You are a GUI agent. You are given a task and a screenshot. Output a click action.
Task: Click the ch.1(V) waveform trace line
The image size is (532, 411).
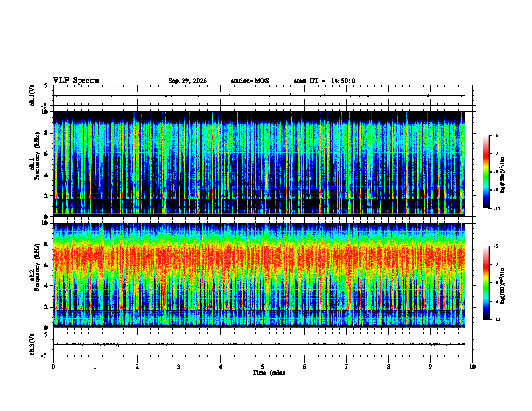coord(259,95)
